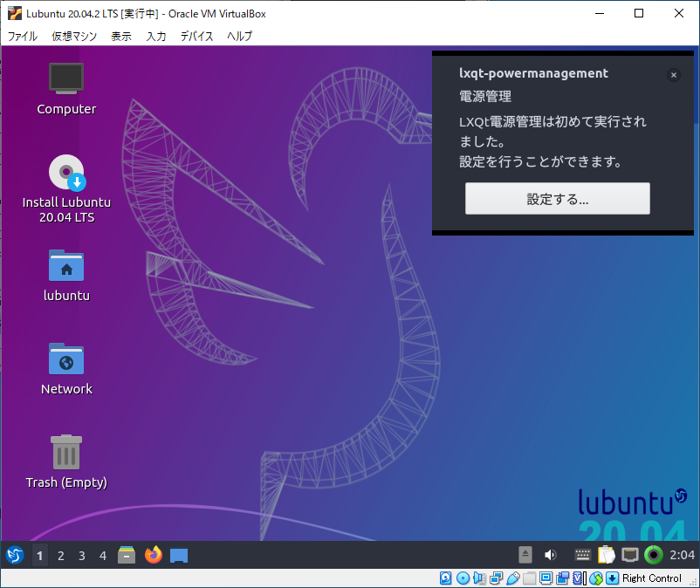Open the 入力 menu

[x=156, y=36]
